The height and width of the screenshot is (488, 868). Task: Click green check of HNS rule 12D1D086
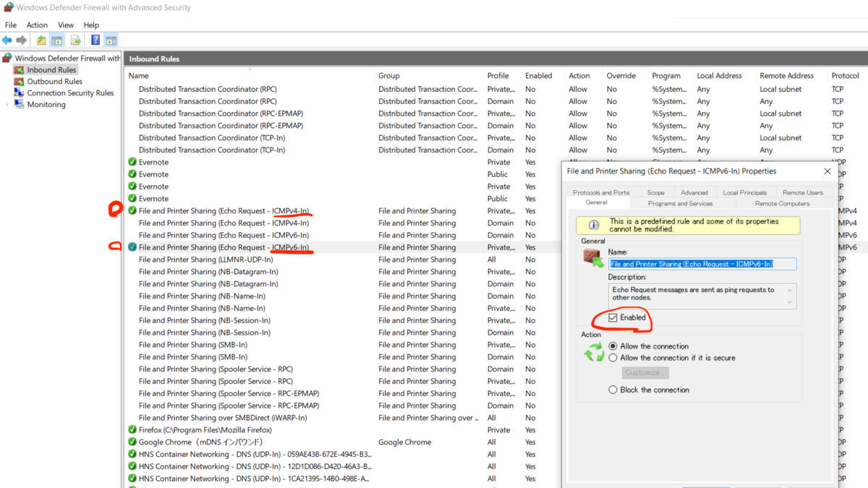tap(132, 466)
